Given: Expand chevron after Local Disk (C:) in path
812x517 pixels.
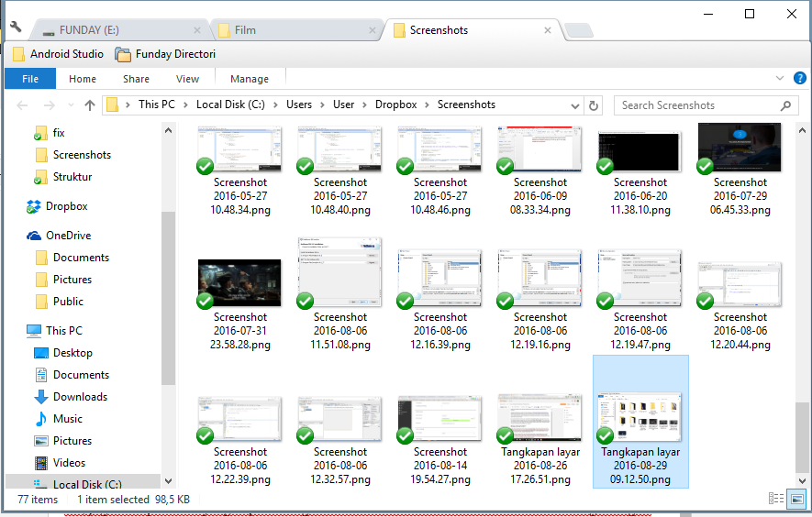Looking at the screenshot, I should click(x=275, y=105).
